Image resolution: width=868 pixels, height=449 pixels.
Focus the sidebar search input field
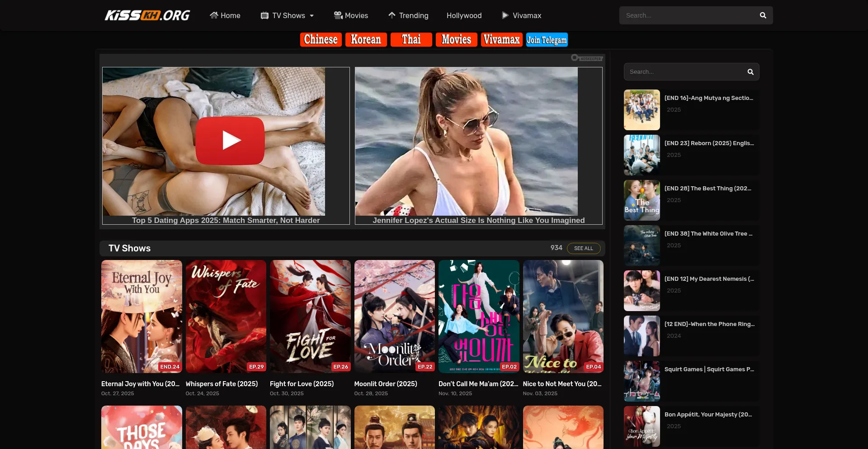(x=685, y=72)
